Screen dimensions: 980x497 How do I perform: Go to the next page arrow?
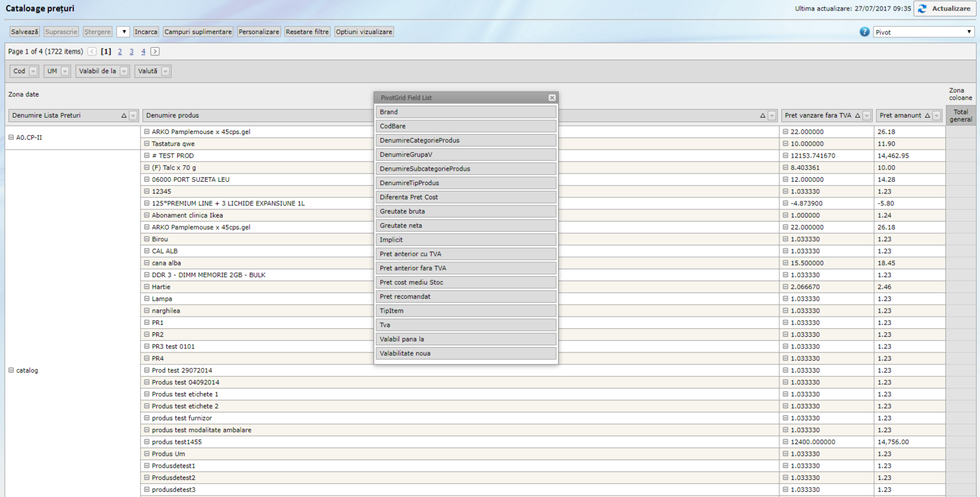155,52
